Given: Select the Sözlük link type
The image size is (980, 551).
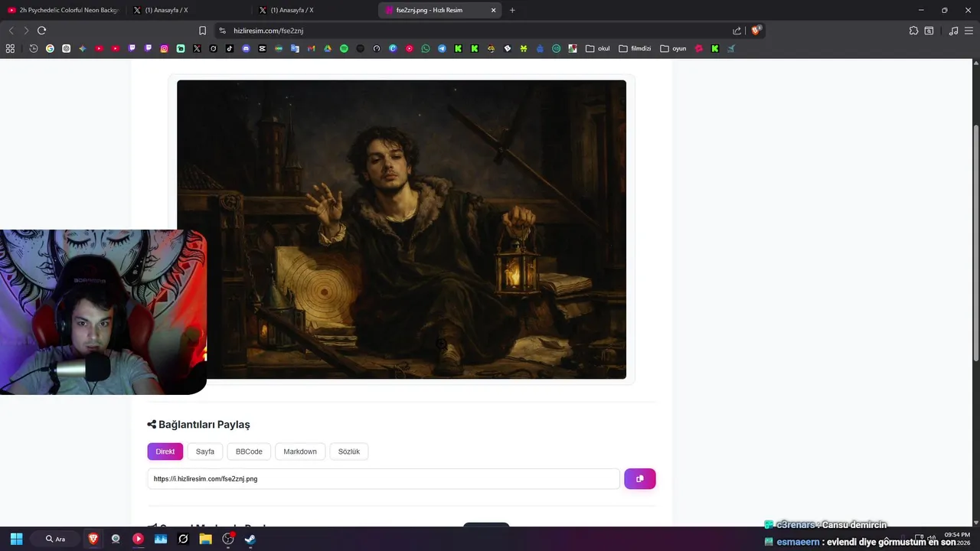Looking at the screenshot, I should click(x=349, y=452).
